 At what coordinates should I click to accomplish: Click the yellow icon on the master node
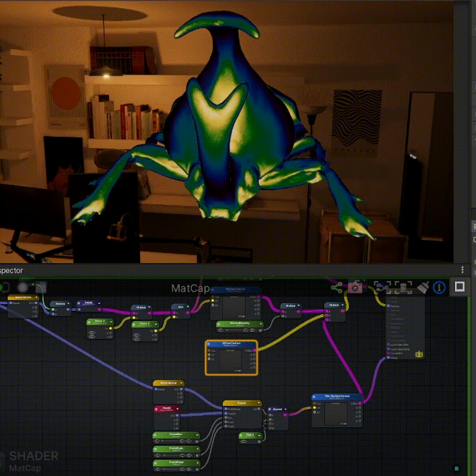[x=419, y=354]
